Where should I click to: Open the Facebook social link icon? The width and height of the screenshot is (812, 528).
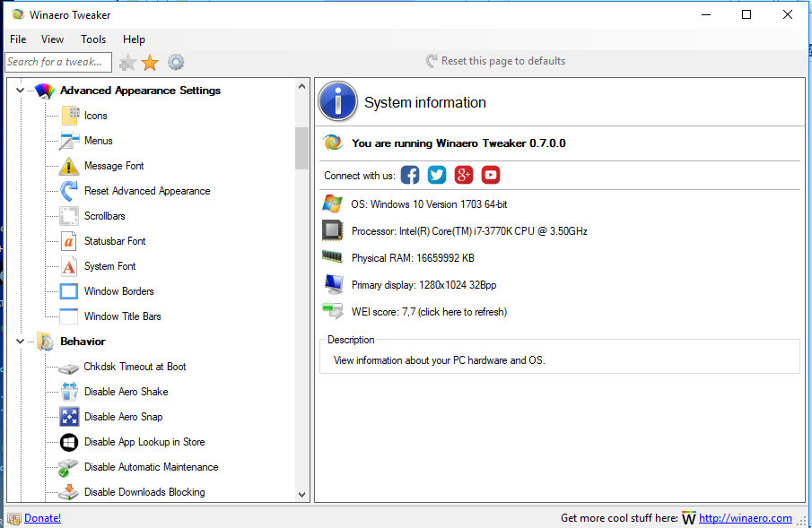pyautogui.click(x=410, y=175)
